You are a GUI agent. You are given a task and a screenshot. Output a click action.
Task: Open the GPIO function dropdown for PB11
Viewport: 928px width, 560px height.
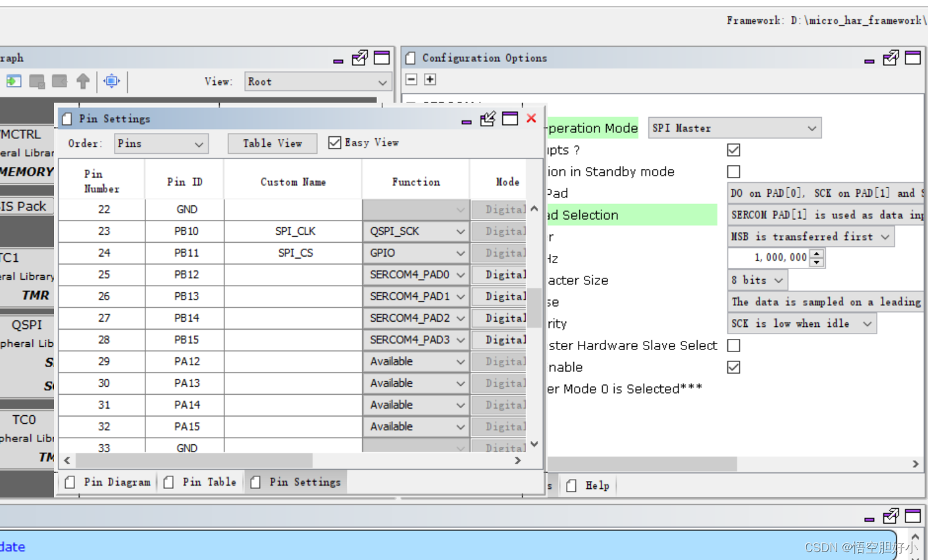click(x=416, y=253)
